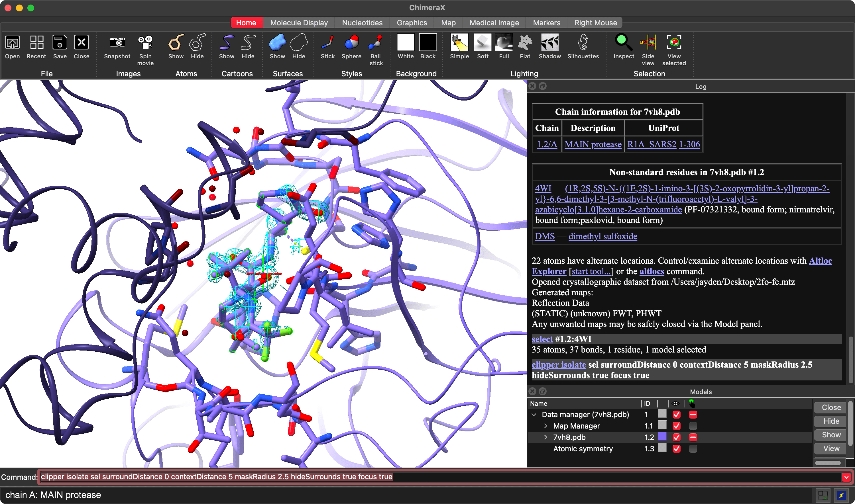The image size is (855, 504).
Task: Enable Silhouettes lighting option
Action: 583,43
